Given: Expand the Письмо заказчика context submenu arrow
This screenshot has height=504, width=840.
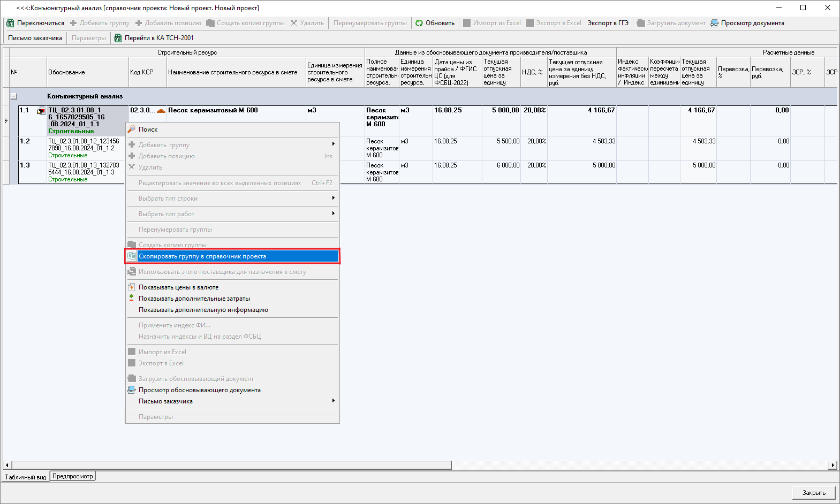Looking at the screenshot, I should [333, 401].
